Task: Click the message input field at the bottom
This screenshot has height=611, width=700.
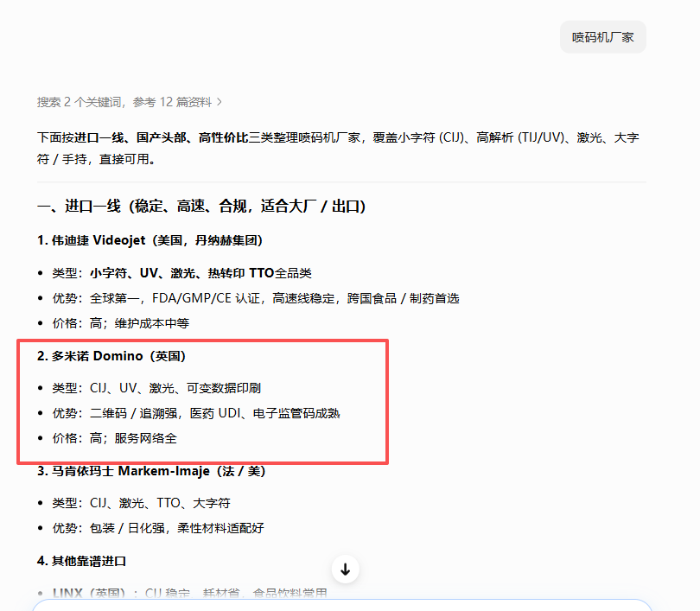Action: 342,605
